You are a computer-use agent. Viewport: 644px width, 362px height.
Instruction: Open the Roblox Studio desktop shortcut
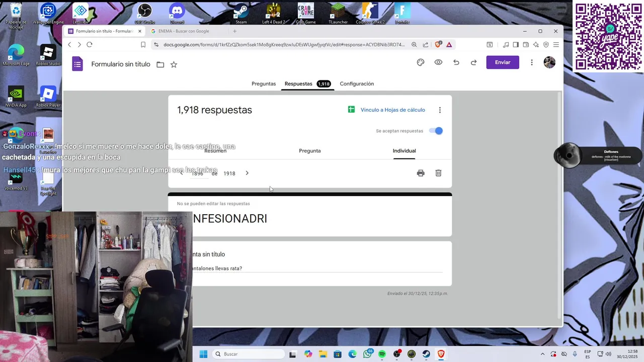click(x=48, y=55)
